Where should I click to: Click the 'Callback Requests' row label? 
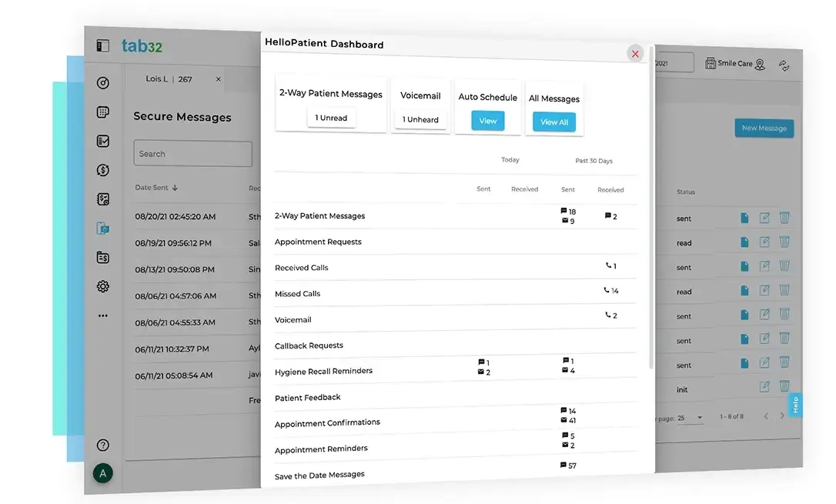click(309, 345)
